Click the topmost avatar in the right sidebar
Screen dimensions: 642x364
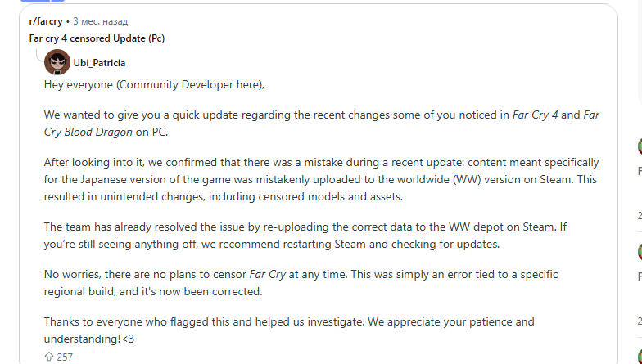640,146
